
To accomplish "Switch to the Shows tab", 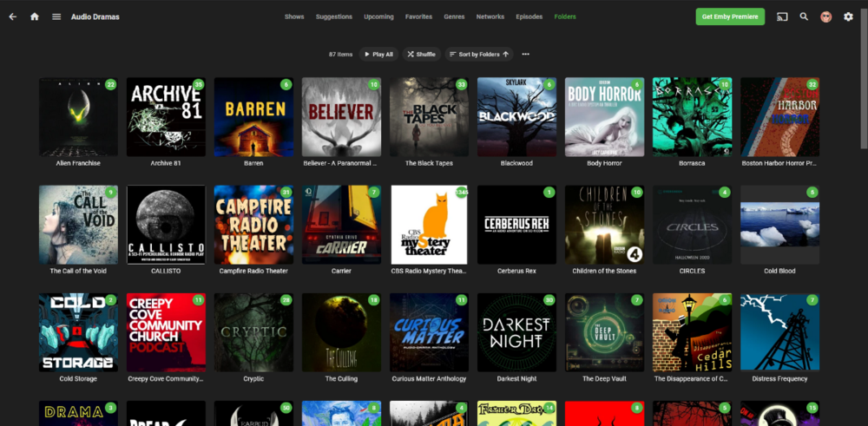I will tap(294, 16).
